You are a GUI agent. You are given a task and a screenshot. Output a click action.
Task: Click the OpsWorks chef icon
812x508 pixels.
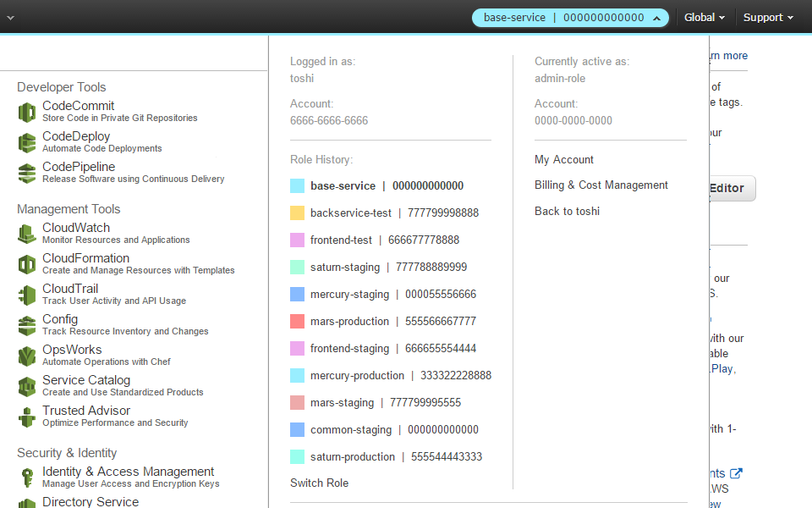point(26,355)
